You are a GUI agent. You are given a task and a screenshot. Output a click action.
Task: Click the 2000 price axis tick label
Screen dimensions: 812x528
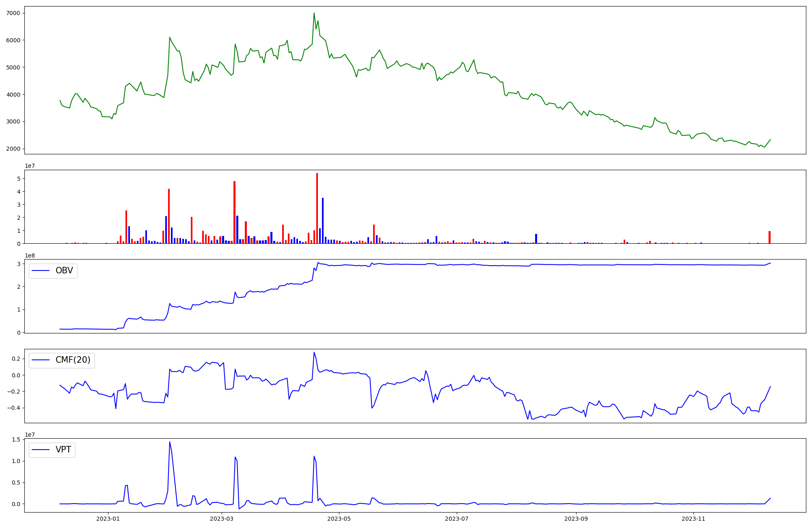14,149
